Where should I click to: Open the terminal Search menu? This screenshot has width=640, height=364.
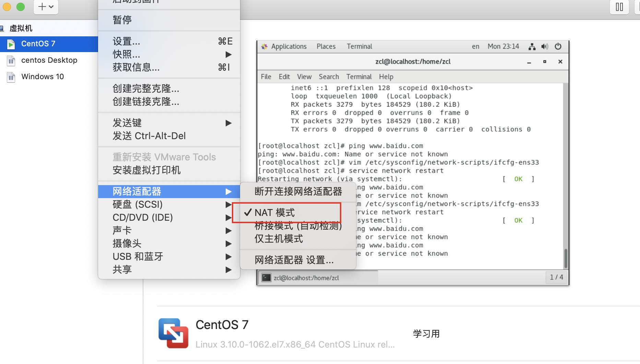329,77
